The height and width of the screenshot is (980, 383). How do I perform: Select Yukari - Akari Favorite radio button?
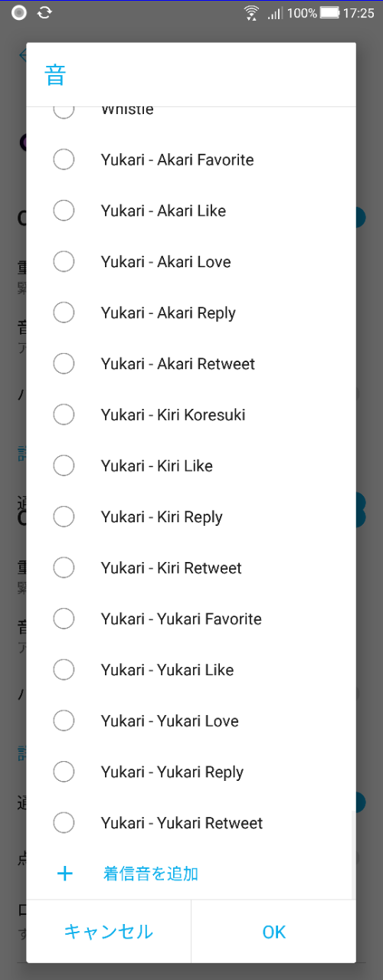[64, 159]
